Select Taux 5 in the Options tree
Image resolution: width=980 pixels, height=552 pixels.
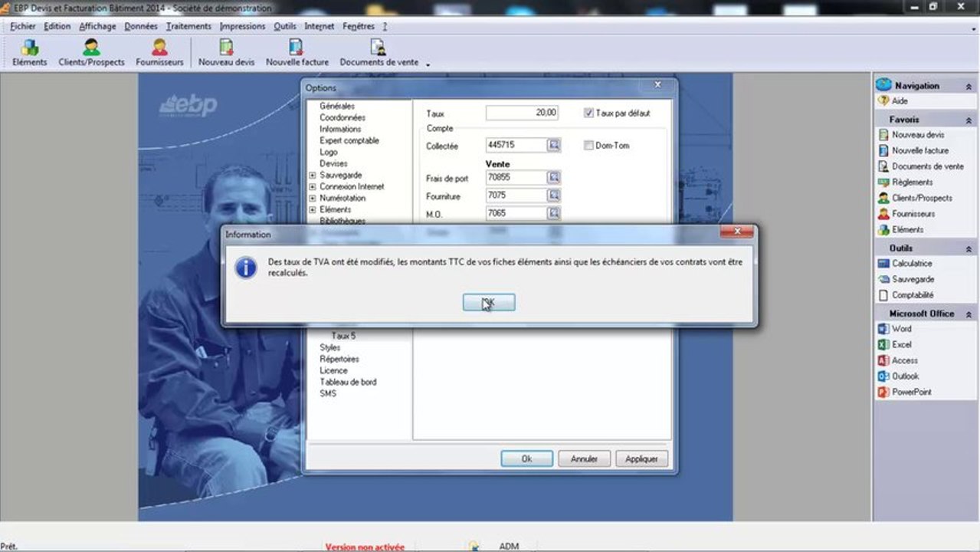click(x=343, y=336)
